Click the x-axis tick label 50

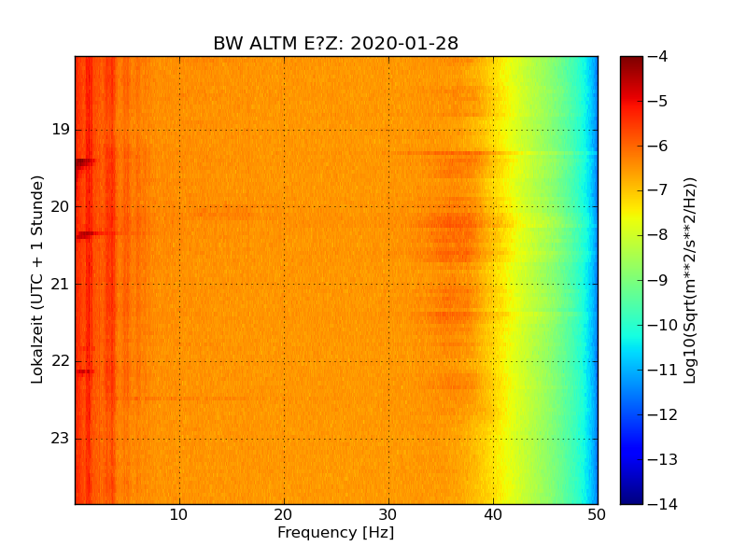tap(597, 515)
